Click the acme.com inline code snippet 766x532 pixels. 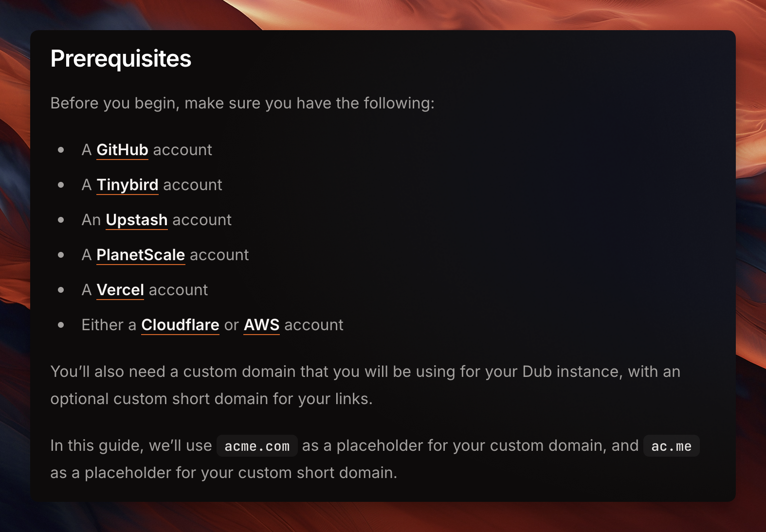(257, 446)
